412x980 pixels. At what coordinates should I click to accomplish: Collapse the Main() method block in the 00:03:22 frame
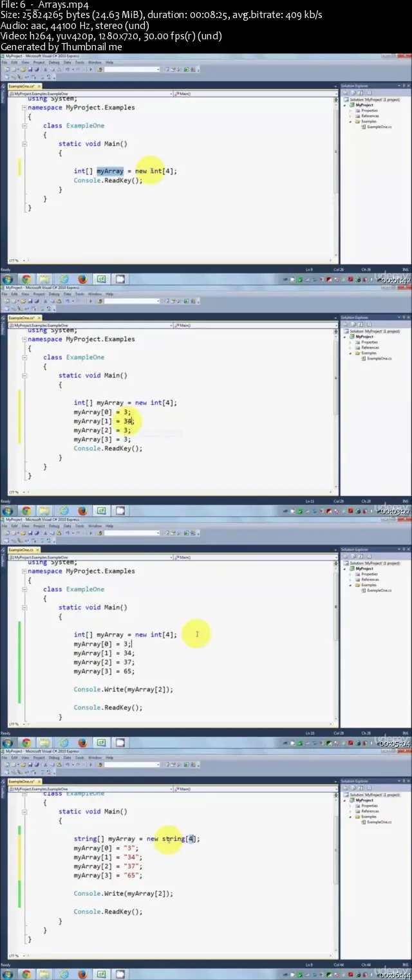tap(24, 375)
